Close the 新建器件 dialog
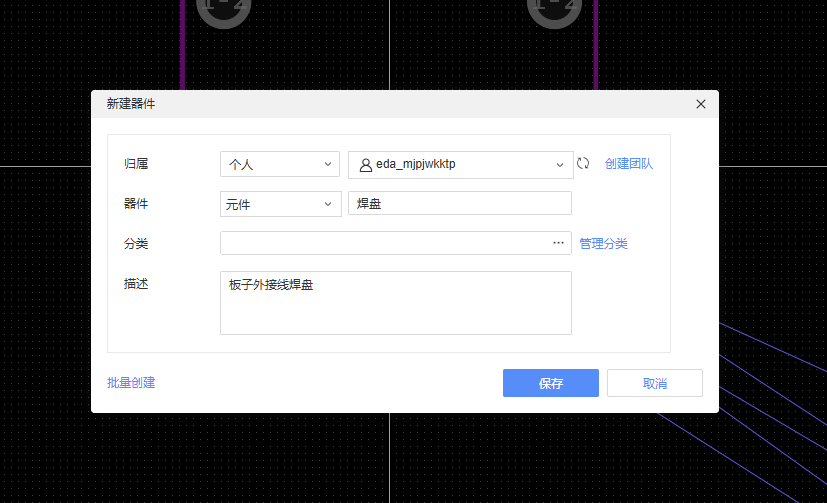The width and height of the screenshot is (827, 503). [x=700, y=104]
